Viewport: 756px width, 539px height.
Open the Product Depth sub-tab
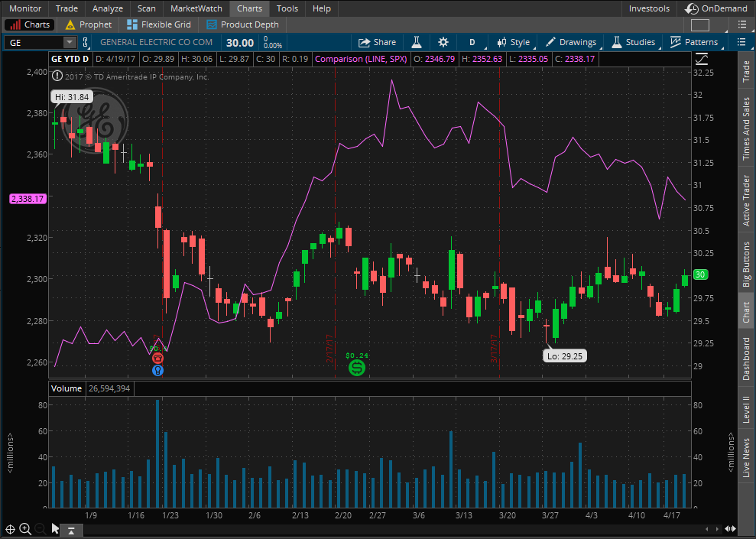tap(242, 24)
